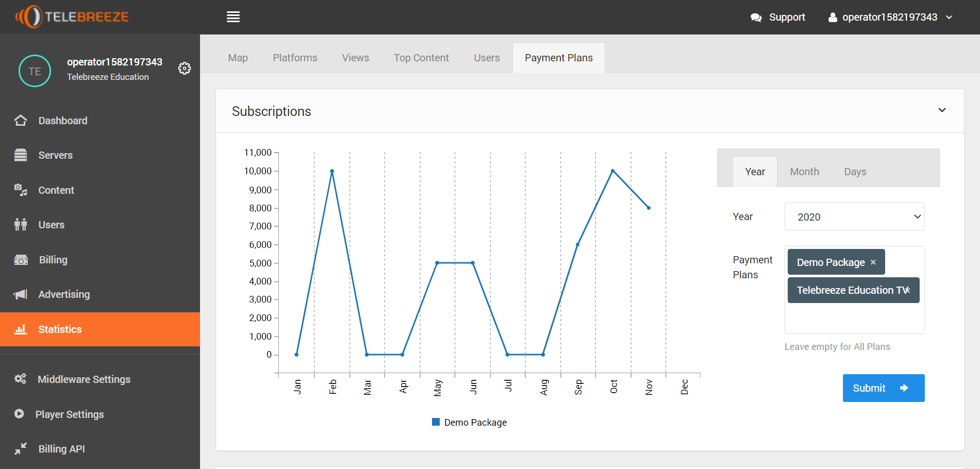Image resolution: width=980 pixels, height=469 pixels.
Task: Switch to the Top Content tab
Action: coord(421,58)
